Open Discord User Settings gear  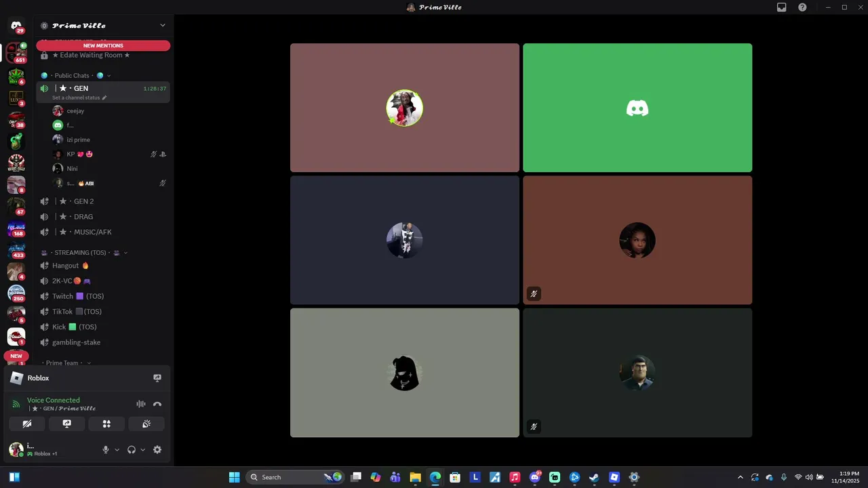(157, 449)
